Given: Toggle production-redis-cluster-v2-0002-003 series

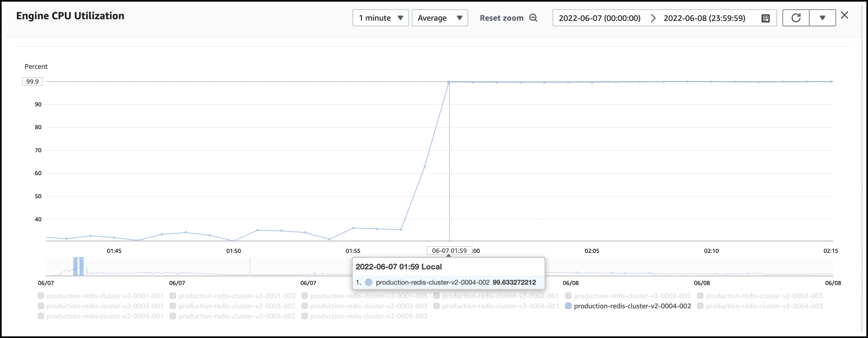Looking at the screenshot, I should 760,295.
